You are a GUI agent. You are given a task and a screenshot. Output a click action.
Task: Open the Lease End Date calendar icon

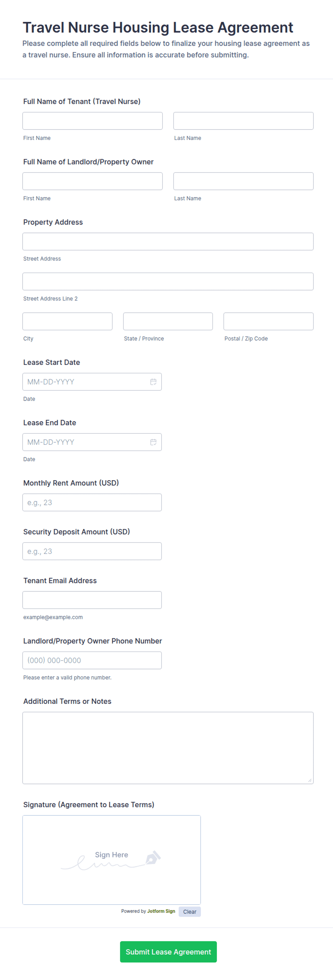coord(153,442)
